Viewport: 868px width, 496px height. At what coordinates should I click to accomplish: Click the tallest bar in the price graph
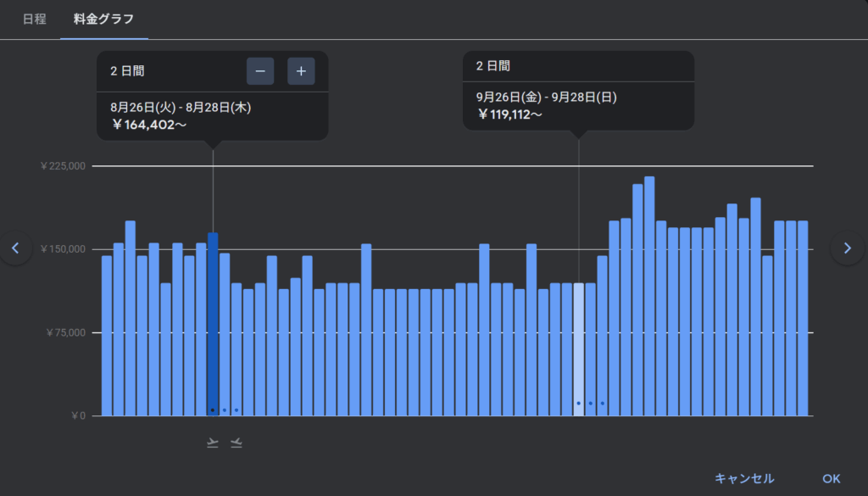[649, 297]
